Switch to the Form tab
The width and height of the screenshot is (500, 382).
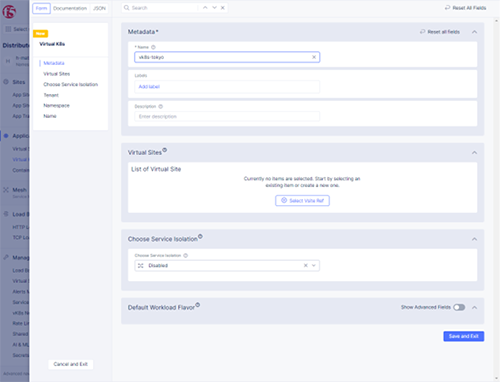click(41, 8)
